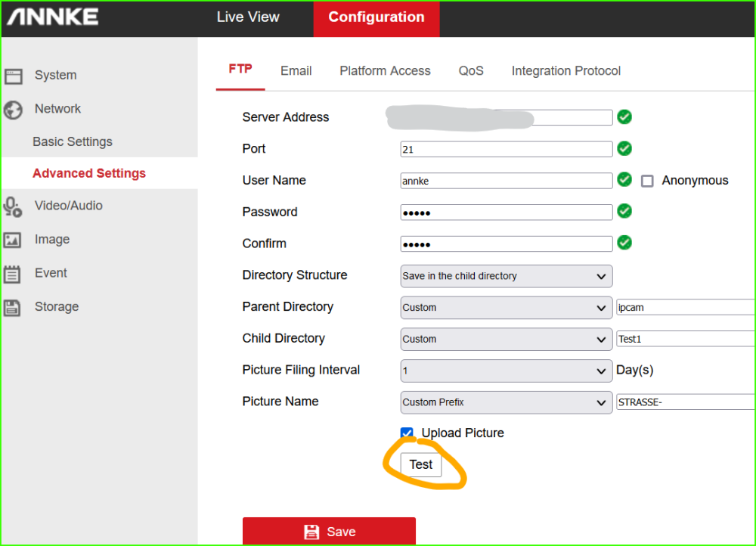This screenshot has width=756, height=546.
Task: Click the Password input field
Action: [507, 213]
